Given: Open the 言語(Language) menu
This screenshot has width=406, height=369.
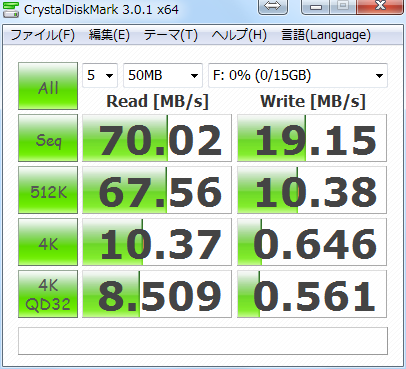Looking at the screenshot, I should (x=326, y=35).
